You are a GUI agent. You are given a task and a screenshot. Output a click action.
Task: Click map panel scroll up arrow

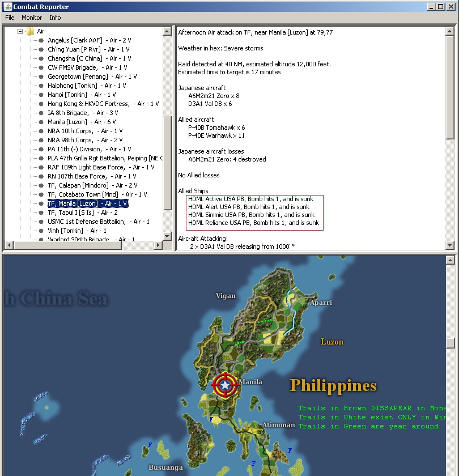click(450, 260)
